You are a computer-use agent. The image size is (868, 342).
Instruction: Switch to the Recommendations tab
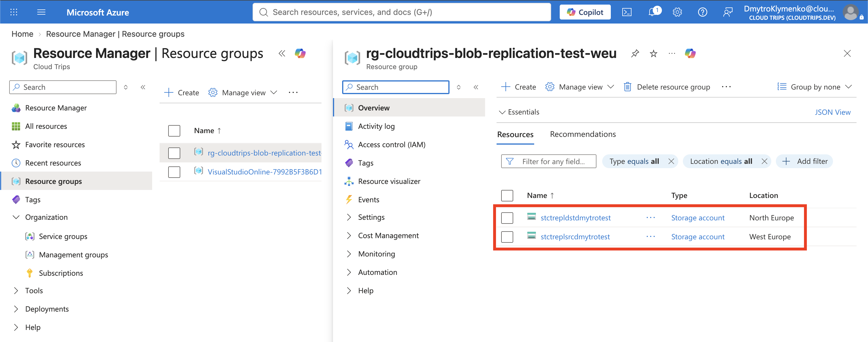click(583, 134)
